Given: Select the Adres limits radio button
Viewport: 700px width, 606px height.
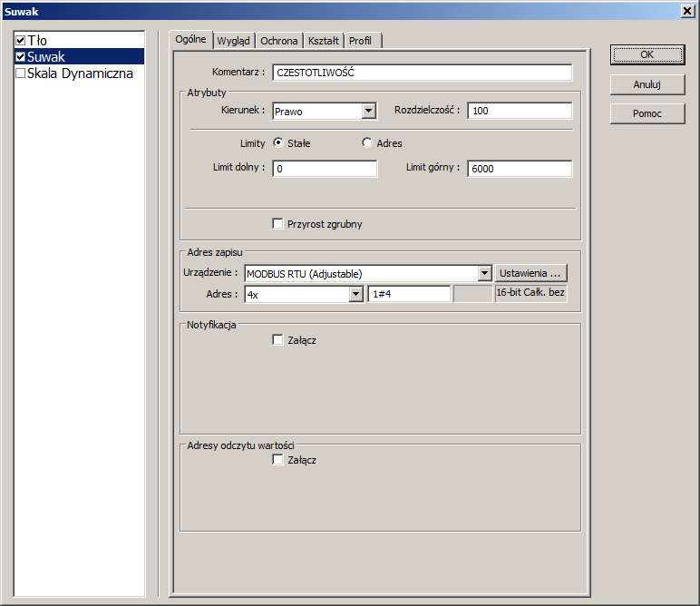Looking at the screenshot, I should 367,142.
